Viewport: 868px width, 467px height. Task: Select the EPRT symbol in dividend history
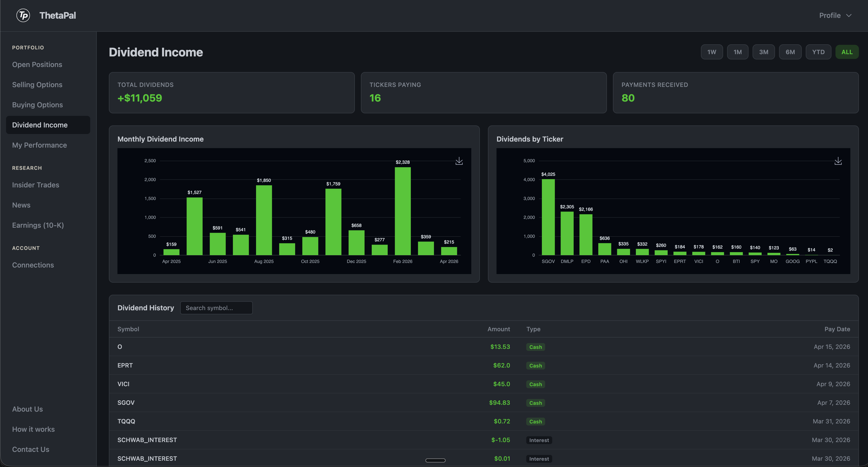coord(125,365)
